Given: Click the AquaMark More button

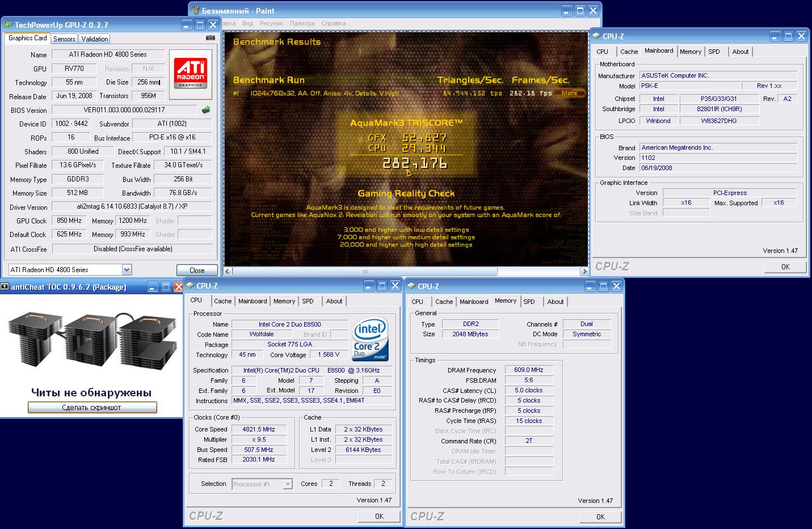Looking at the screenshot, I should 570,93.
